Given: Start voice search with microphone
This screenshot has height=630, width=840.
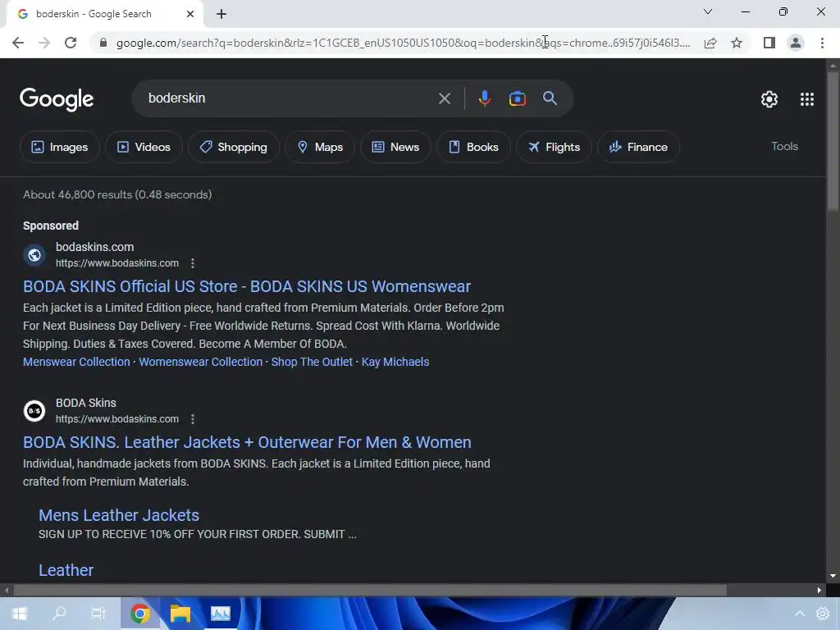Looking at the screenshot, I should coord(484,98).
